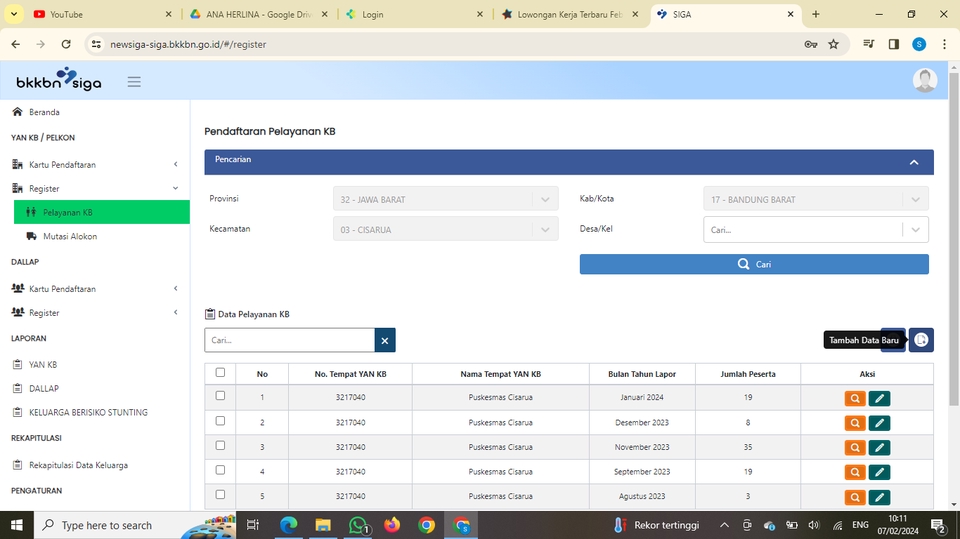
Task: Open the Chrome media control icon
Action: click(x=868, y=44)
